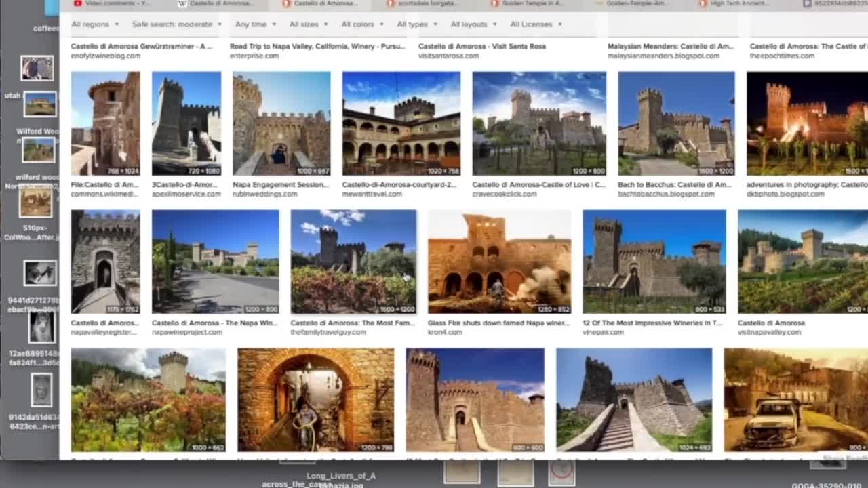This screenshot has height=488, width=868.
Task: Open the Any time filter dropdown
Action: (x=256, y=24)
